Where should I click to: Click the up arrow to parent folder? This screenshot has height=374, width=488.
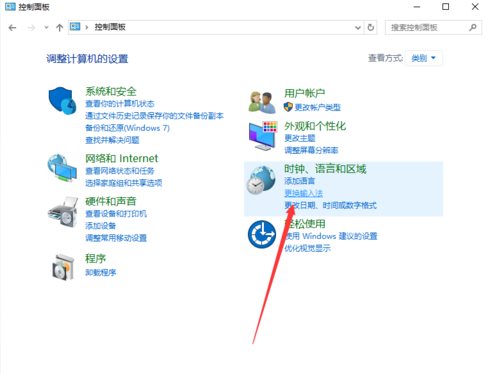(59, 28)
